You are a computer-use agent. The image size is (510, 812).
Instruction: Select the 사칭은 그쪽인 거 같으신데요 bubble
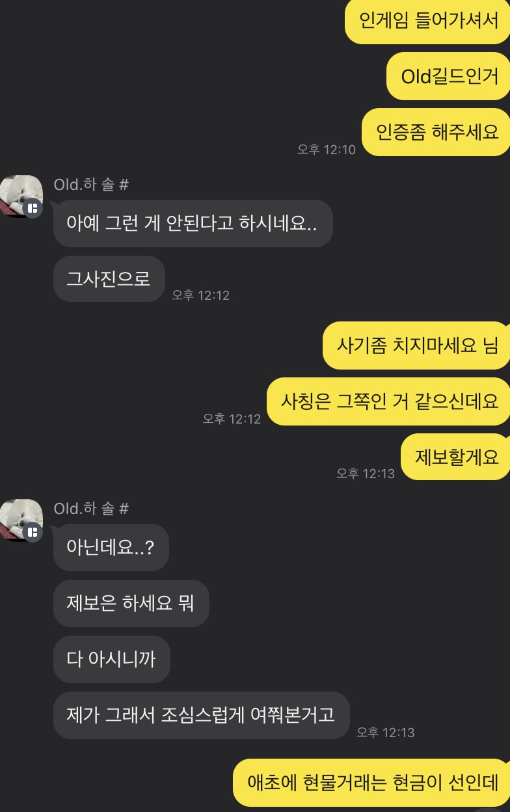point(388,401)
